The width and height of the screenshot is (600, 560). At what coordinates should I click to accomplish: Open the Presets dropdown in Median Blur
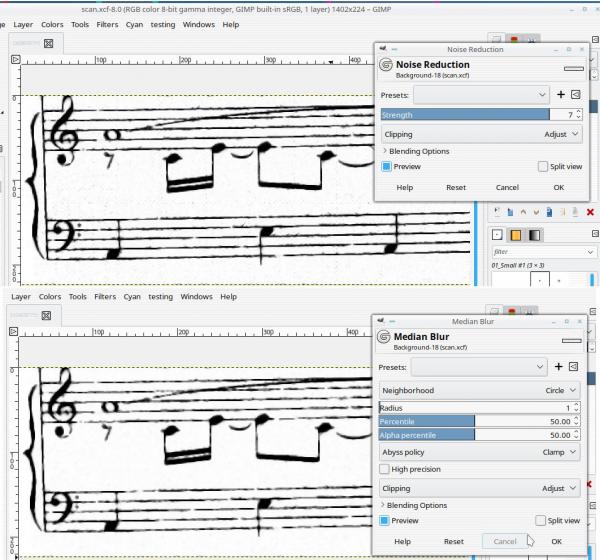pos(479,367)
